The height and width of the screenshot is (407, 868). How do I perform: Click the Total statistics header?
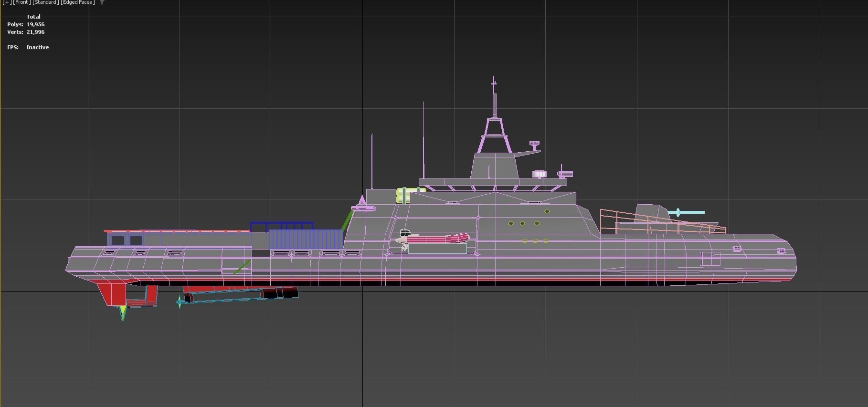point(33,17)
